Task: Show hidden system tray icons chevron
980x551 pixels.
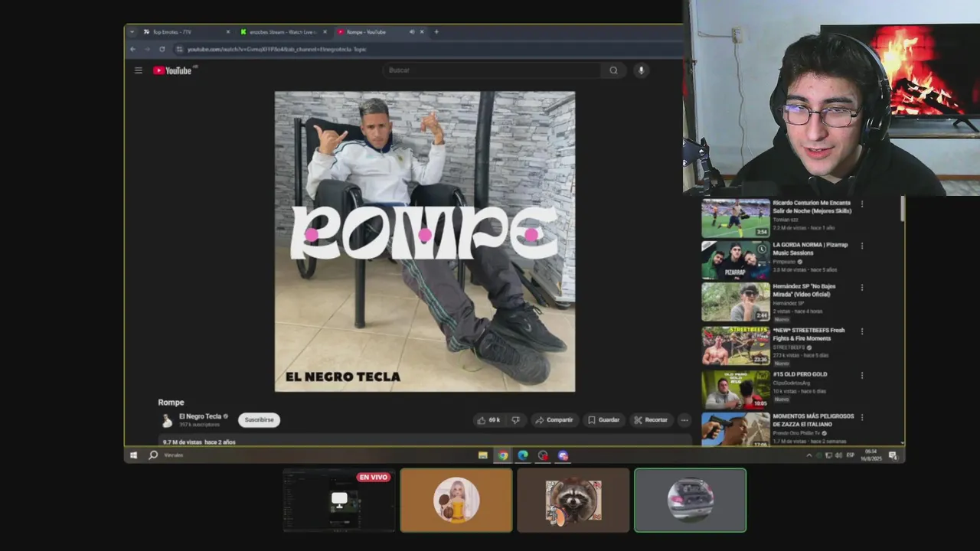Action: tap(808, 455)
